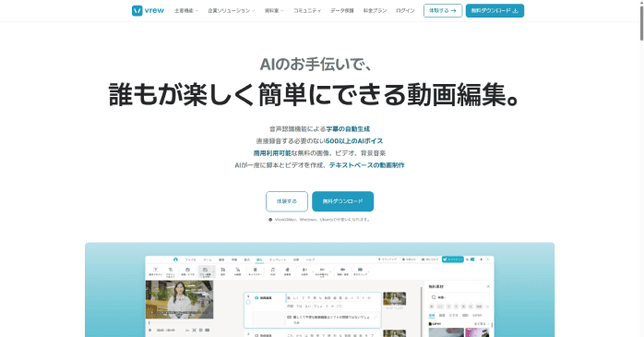This screenshot has width=644, height=337.
Task: Expand the 資料室 menu
Action: click(274, 11)
